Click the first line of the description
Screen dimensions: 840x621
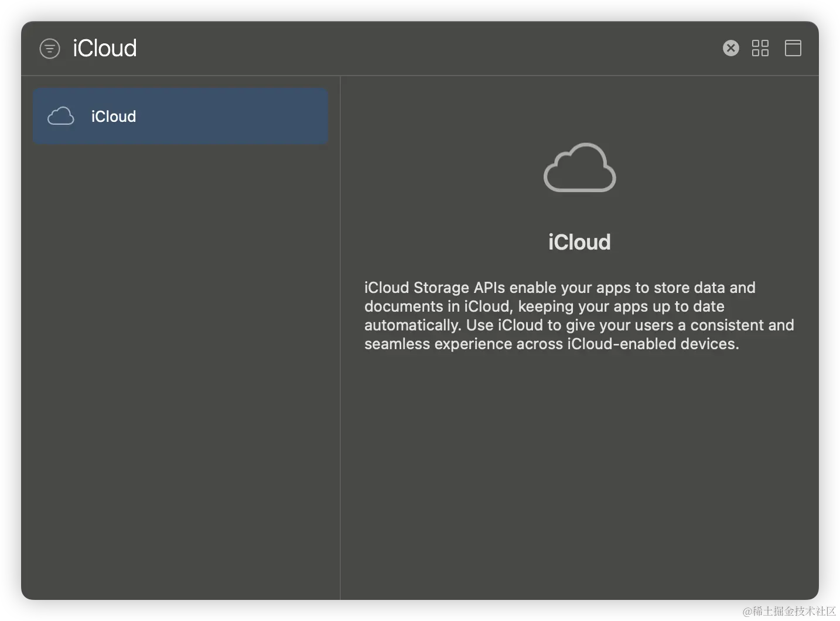[x=559, y=288]
